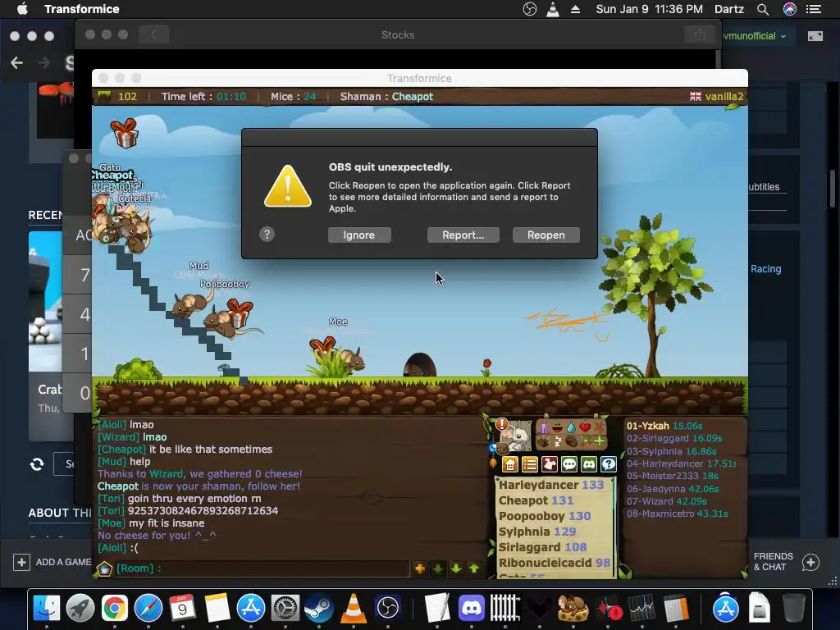Select the laughing face emote
This screenshot has height=630, width=840.
click(x=557, y=427)
